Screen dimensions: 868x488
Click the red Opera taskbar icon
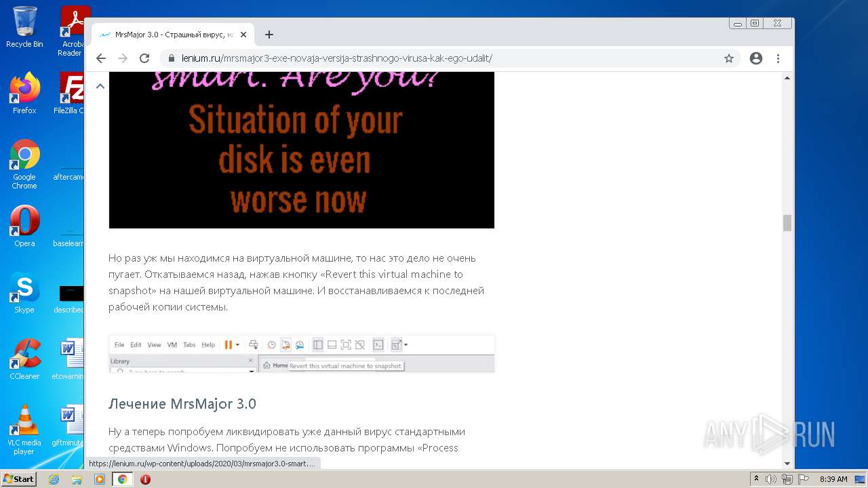click(x=145, y=479)
